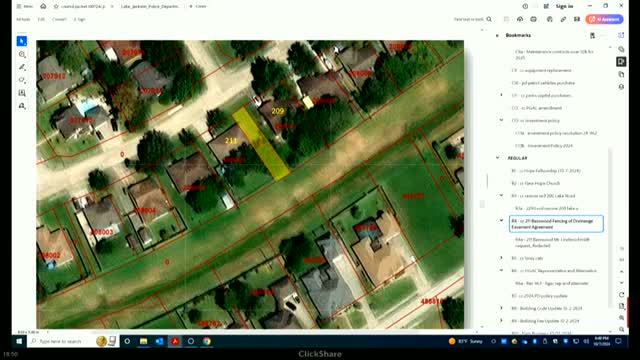This screenshot has width=640, height=360.
Task: Open bookmark C10 pd patrol vehicles purchase
Action: (543, 83)
